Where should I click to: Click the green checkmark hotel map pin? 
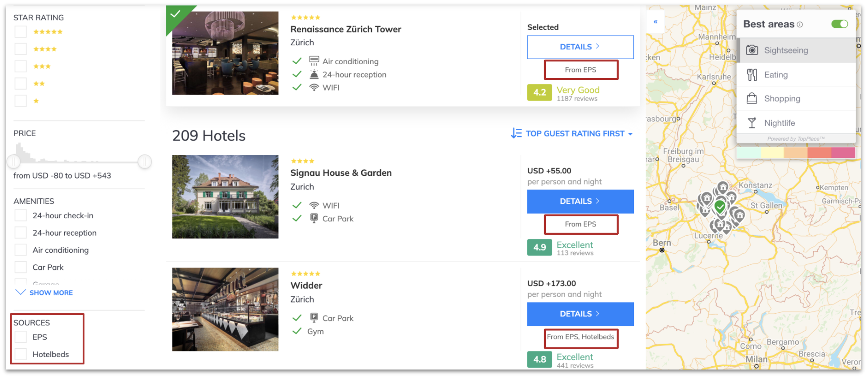click(720, 207)
